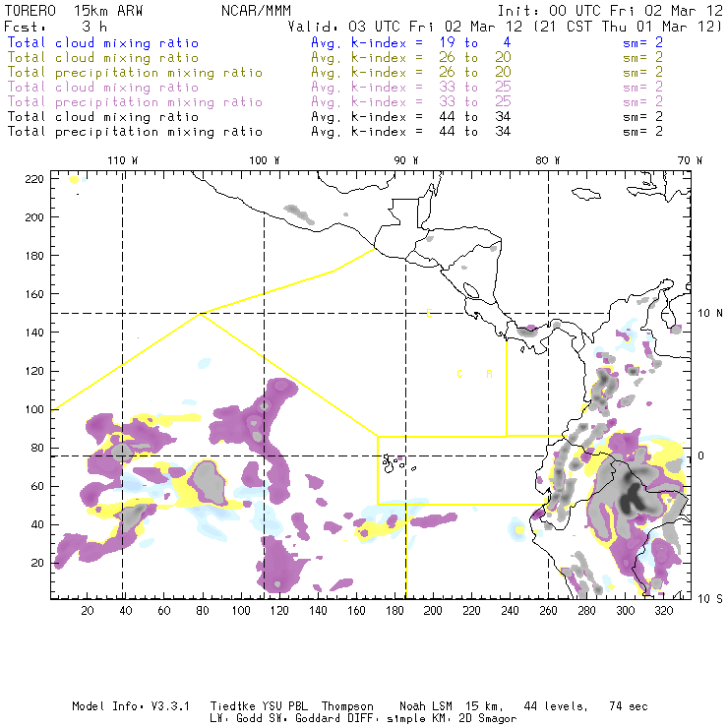
Task: Click the black "Total precipitation mixing ratio" legend row
Action: pos(135,132)
